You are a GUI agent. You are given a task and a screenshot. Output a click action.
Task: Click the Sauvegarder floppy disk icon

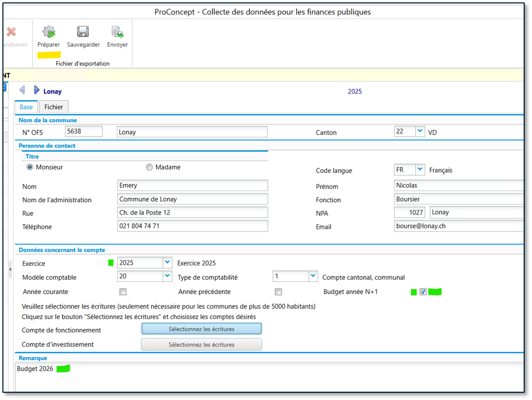coord(83,32)
